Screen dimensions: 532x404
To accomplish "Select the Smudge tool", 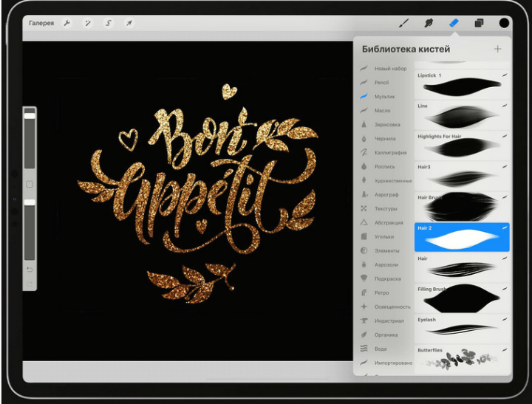I will 429,23.
